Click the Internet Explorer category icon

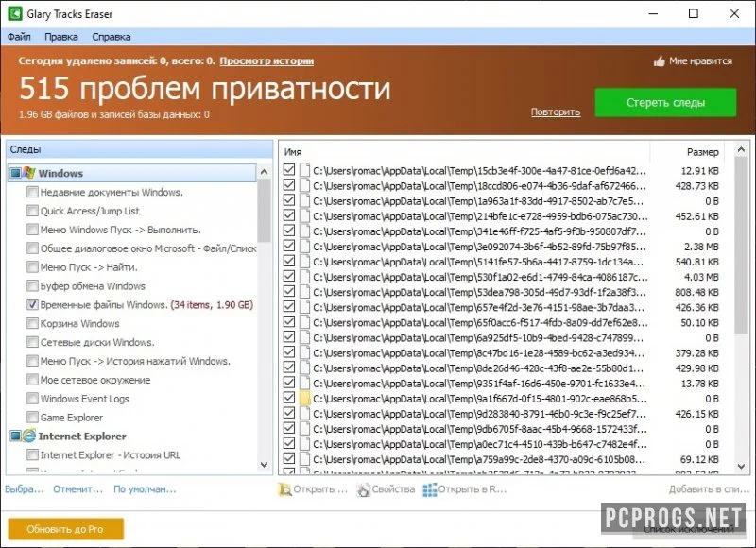tap(29, 436)
